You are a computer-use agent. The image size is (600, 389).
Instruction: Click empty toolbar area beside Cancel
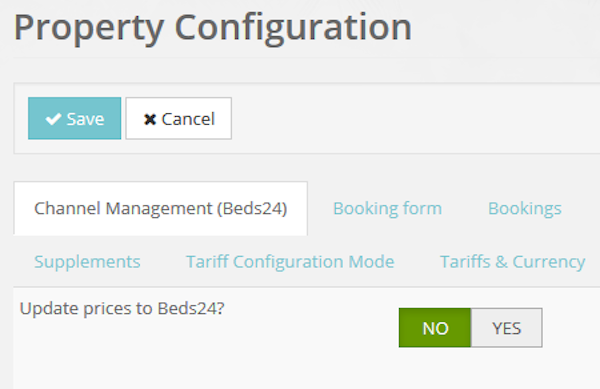tap(413, 118)
